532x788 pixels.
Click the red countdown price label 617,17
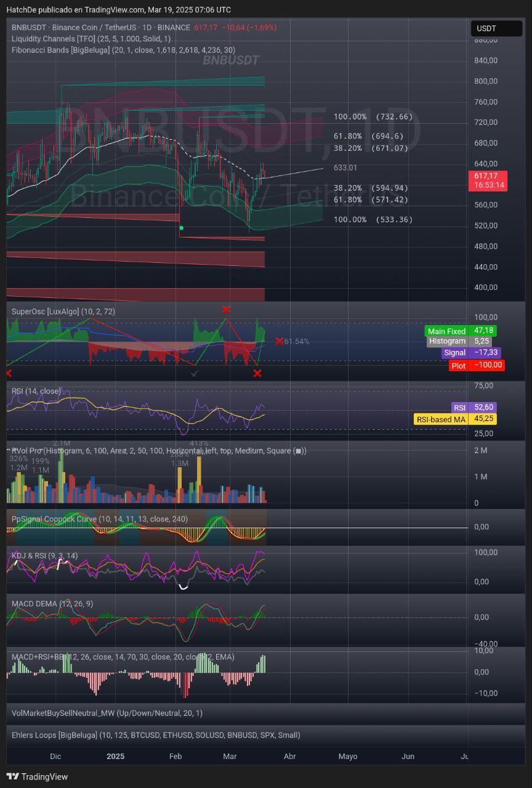click(x=490, y=180)
